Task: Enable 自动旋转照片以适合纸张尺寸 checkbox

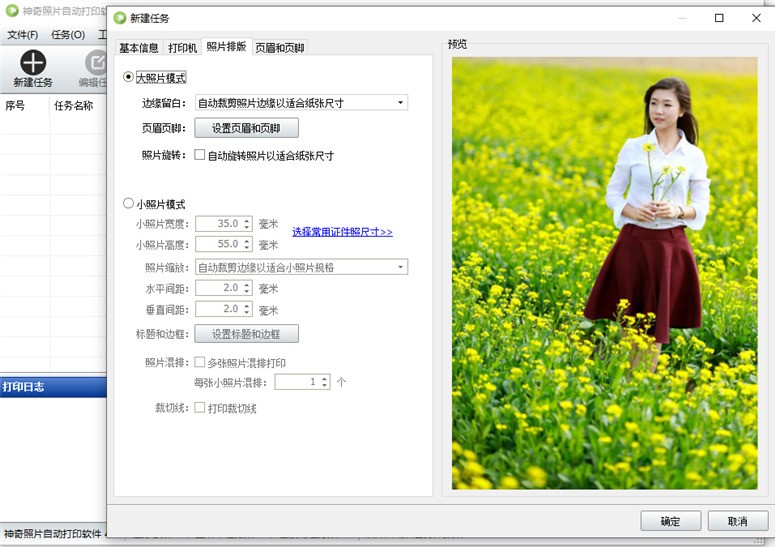Action: 200,155
